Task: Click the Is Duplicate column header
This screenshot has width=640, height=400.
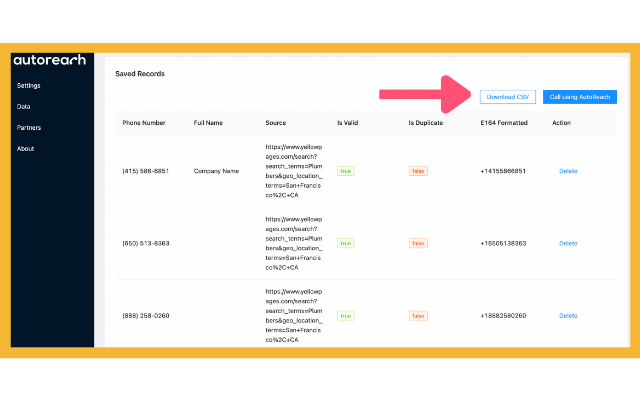Action: click(426, 123)
